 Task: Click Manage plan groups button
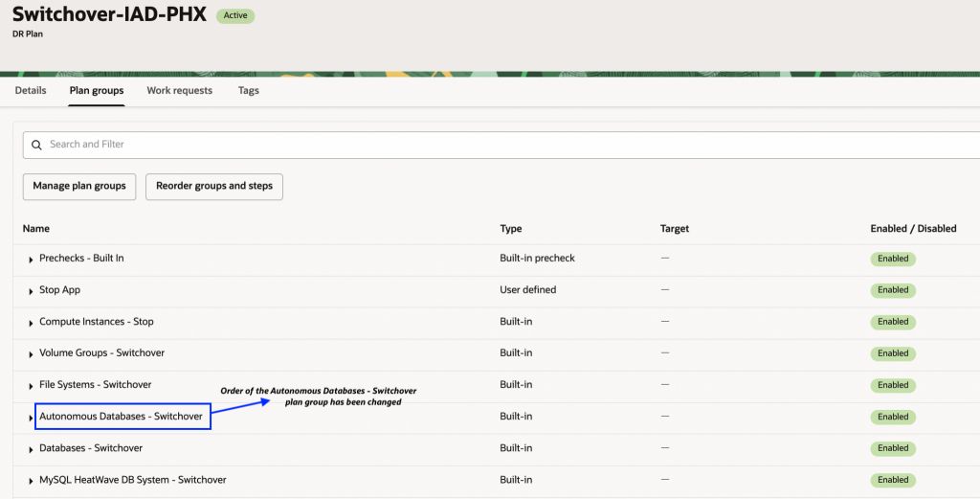click(79, 186)
